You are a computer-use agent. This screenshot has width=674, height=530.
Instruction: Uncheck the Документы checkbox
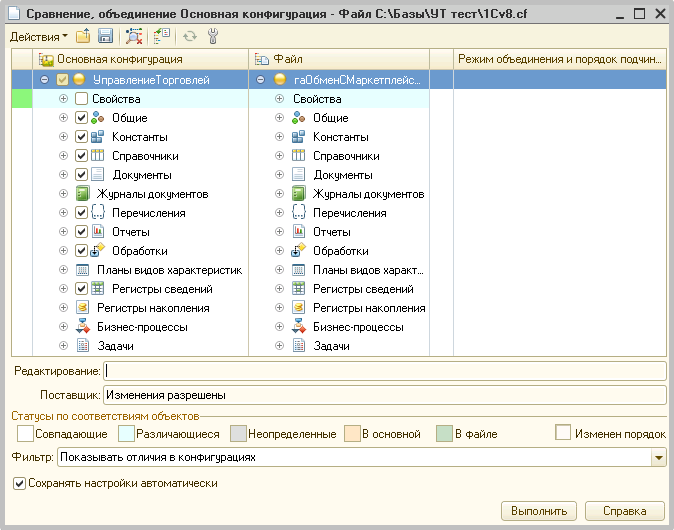click(x=81, y=175)
